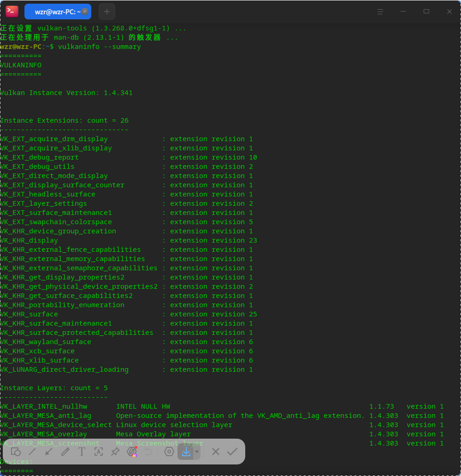Click VK_LUNARG_direct_driver_loading line
Viewport: 461px width, 476px height.
127,369
